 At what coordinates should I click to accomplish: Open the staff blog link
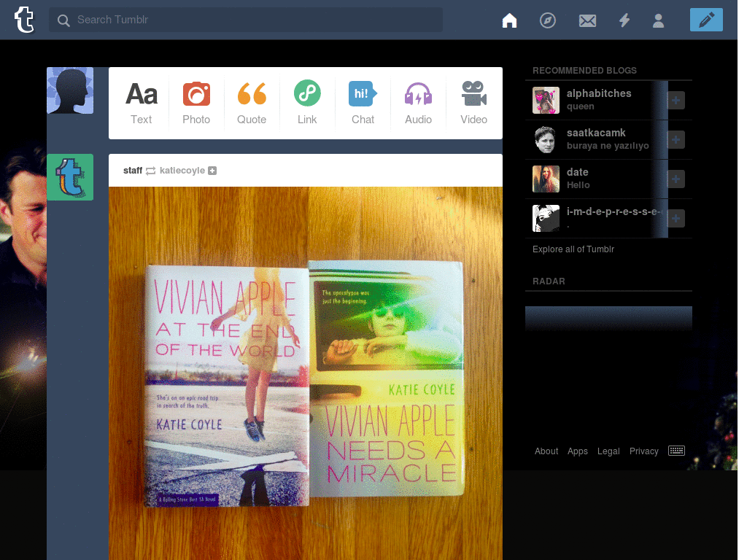(x=133, y=171)
